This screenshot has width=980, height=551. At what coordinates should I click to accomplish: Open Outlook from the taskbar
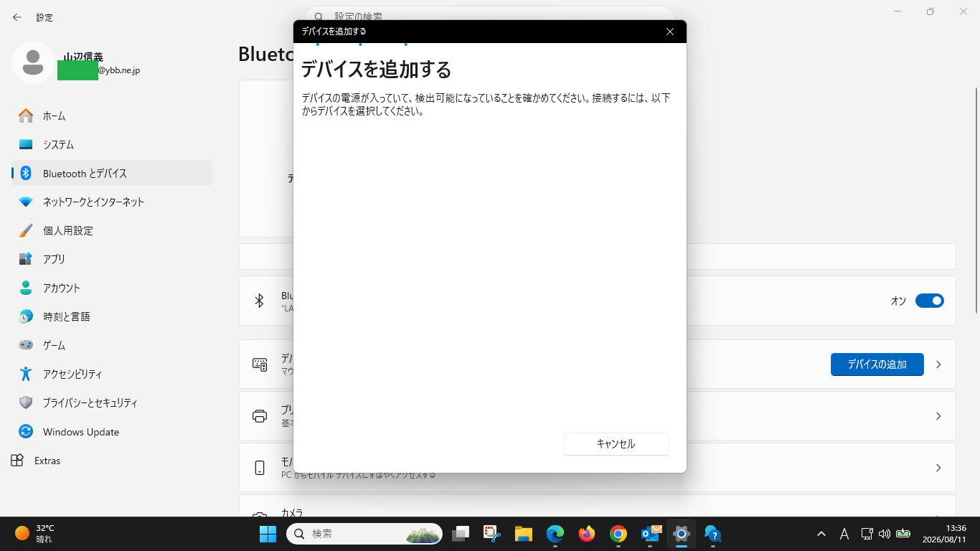click(650, 534)
